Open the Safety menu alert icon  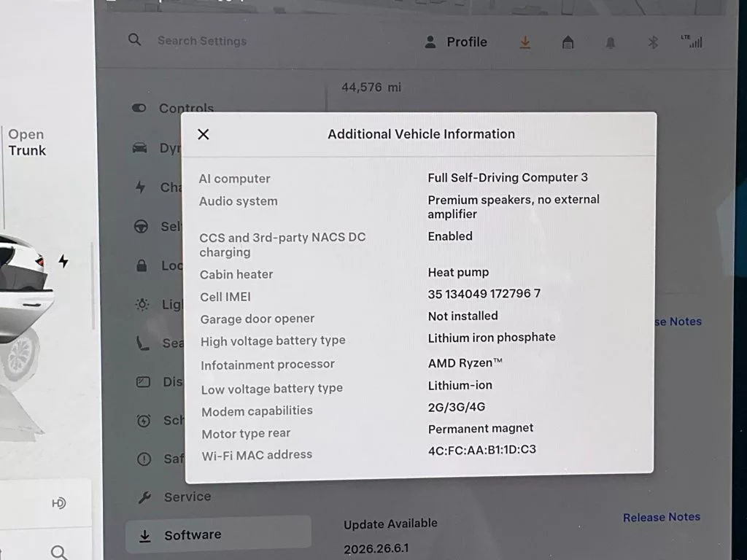pos(144,459)
